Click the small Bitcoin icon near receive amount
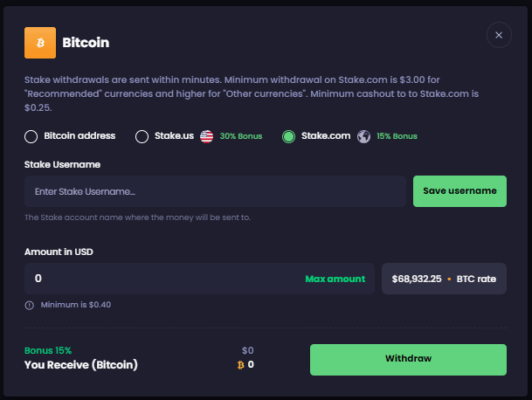The width and height of the screenshot is (532, 400). 241,364
